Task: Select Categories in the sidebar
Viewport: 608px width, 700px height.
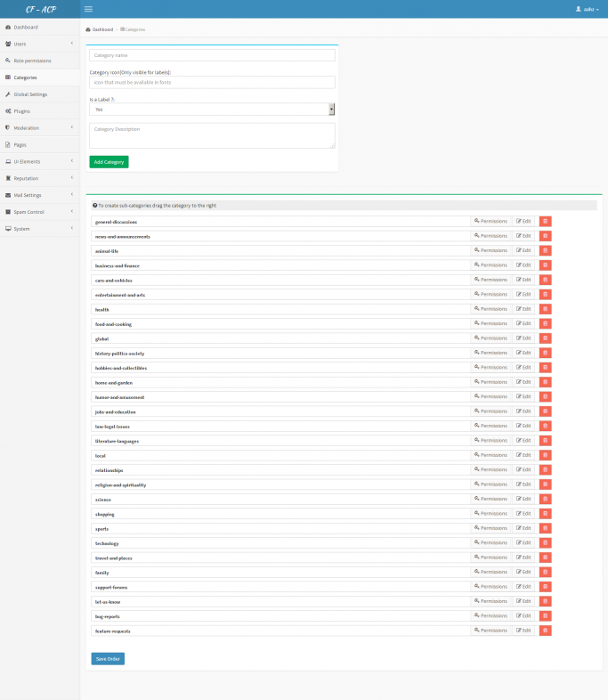Action: pyautogui.click(x=40, y=77)
